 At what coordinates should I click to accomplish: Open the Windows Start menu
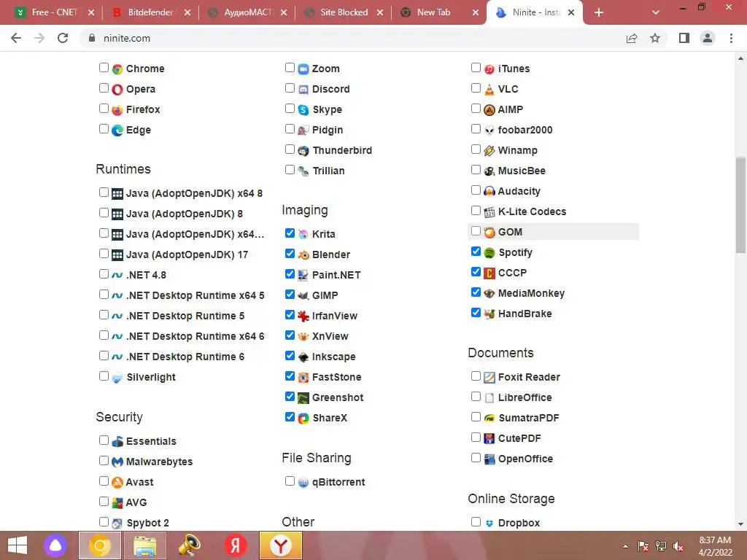(x=18, y=545)
